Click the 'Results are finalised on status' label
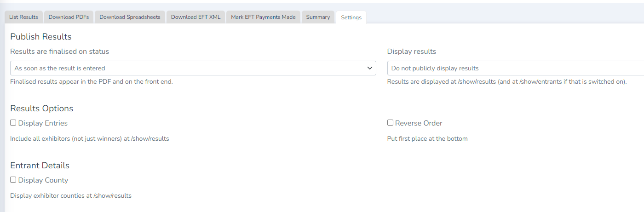644x212 pixels. [x=59, y=52]
